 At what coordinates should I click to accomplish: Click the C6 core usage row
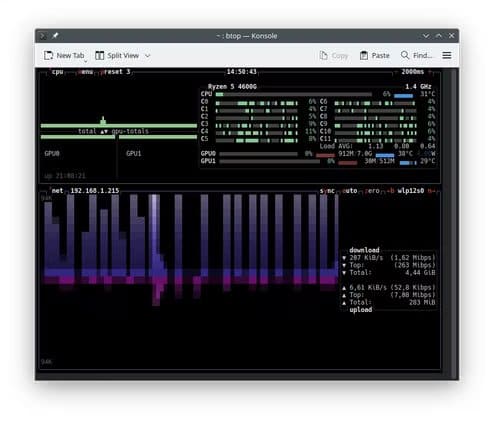point(377,102)
